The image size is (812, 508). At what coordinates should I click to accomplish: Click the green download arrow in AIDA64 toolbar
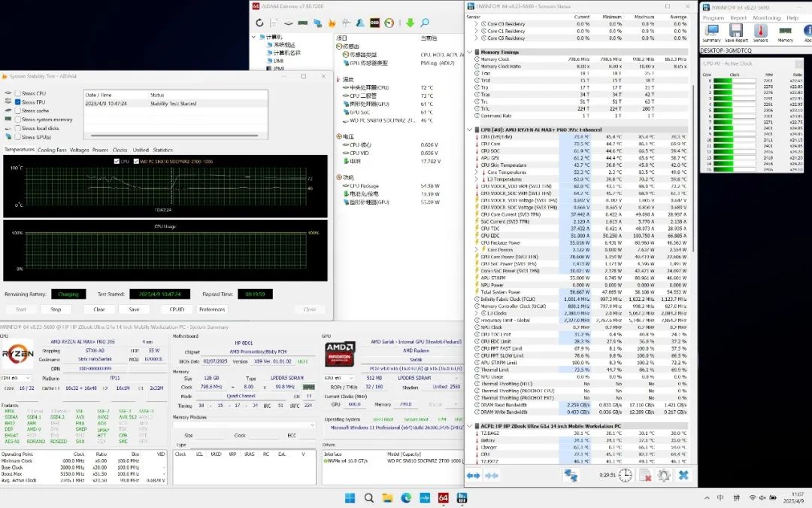[411, 23]
